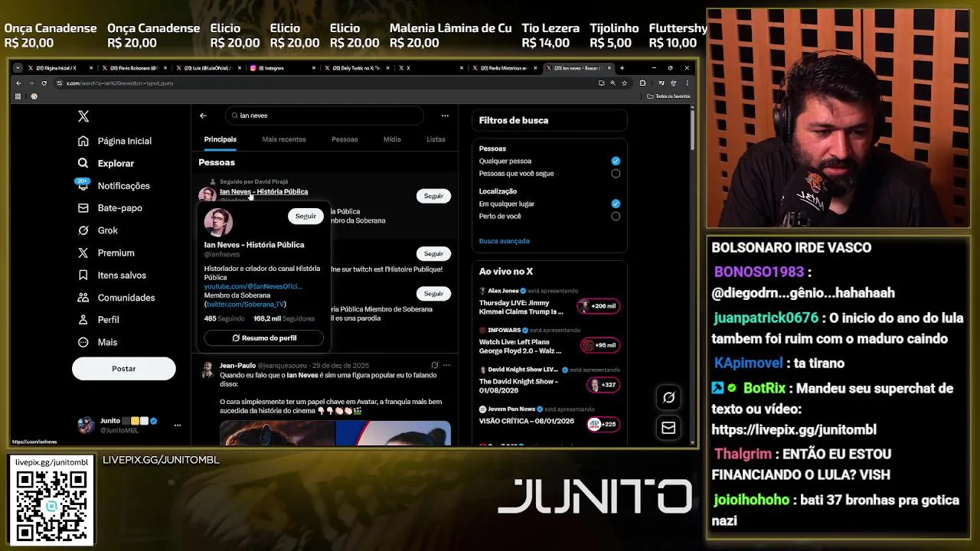Viewport: 980px width, 551px height.
Task: Open Bate-papo messages
Action: pos(109,207)
